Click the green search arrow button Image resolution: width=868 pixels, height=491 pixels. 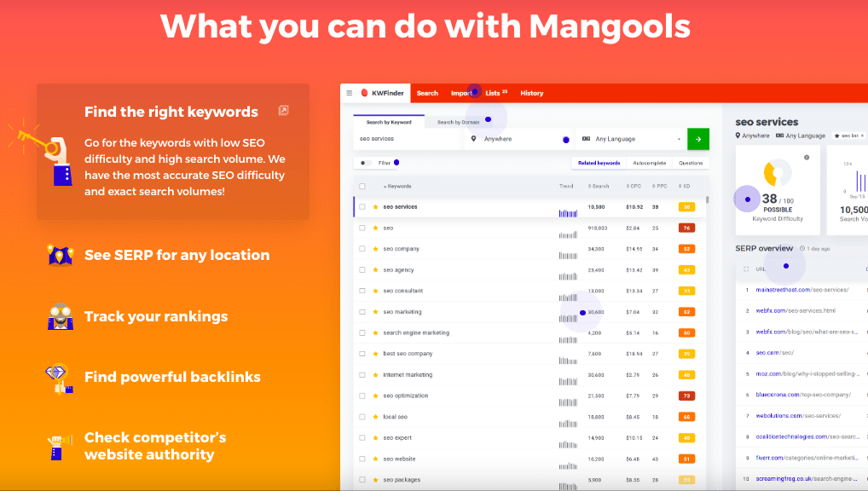point(698,139)
